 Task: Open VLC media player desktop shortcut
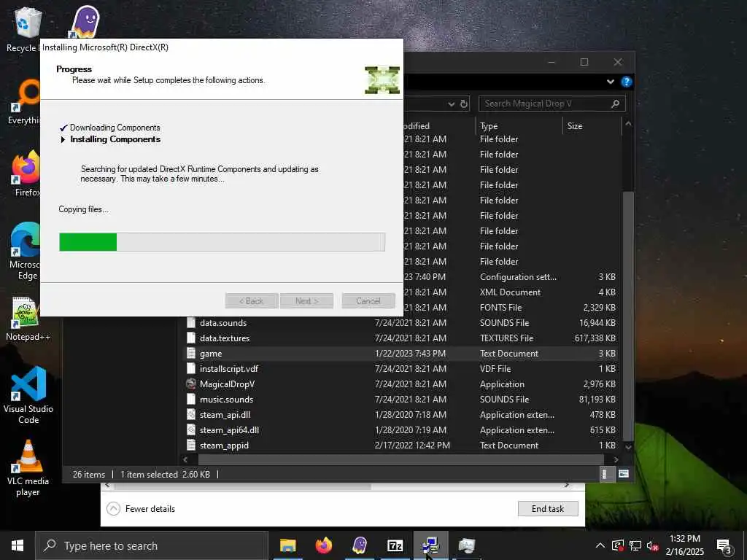28,469
